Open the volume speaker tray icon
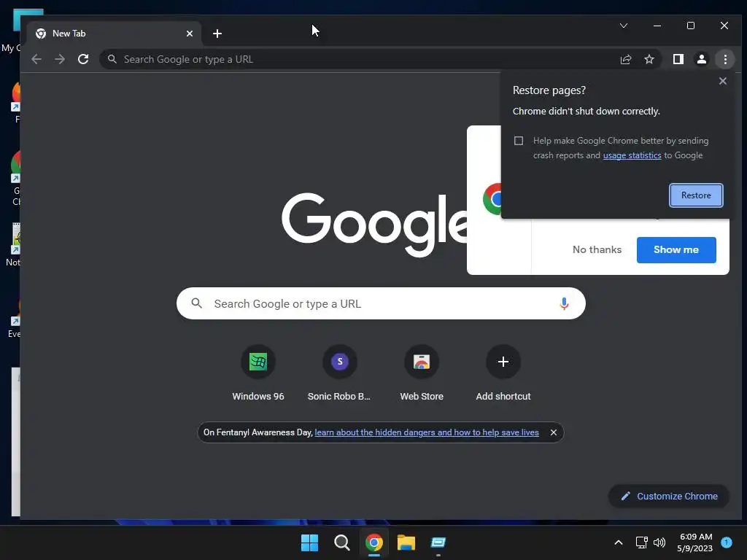This screenshot has width=747, height=560. (x=659, y=542)
